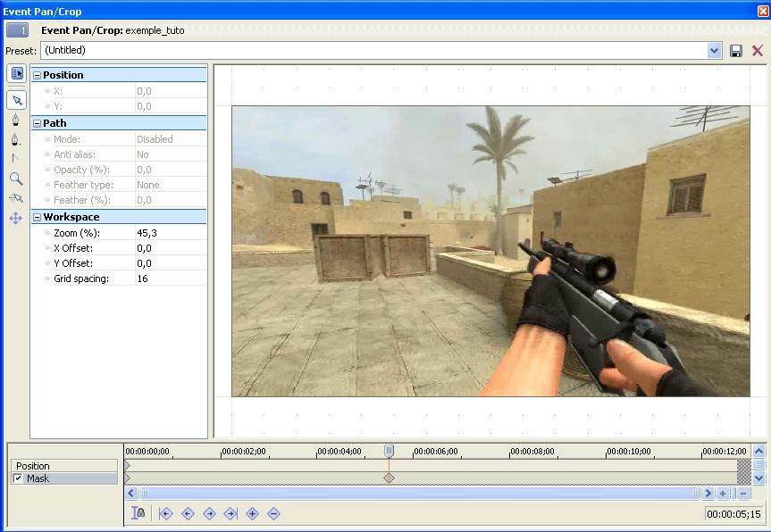Delete the keyframe with the minus diamond
771x532 pixels.
click(x=274, y=514)
